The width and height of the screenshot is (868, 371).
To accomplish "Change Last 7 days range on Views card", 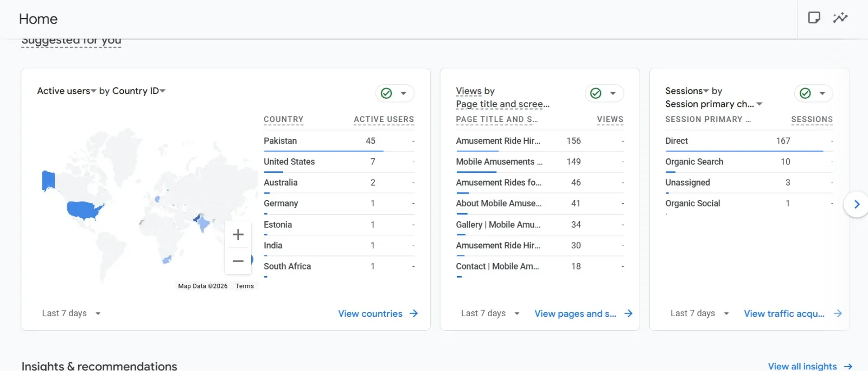I will pyautogui.click(x=490, y=314).
